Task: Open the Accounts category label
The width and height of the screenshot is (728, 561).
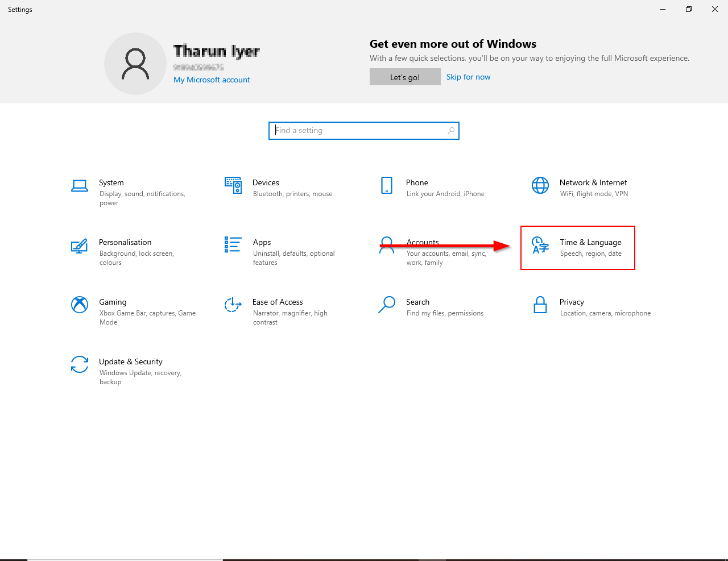Action: point(423,242)
